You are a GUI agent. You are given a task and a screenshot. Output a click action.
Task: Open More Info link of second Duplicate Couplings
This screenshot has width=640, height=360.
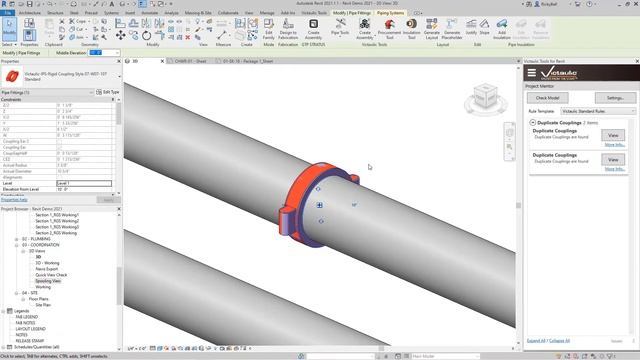[614, 169]
